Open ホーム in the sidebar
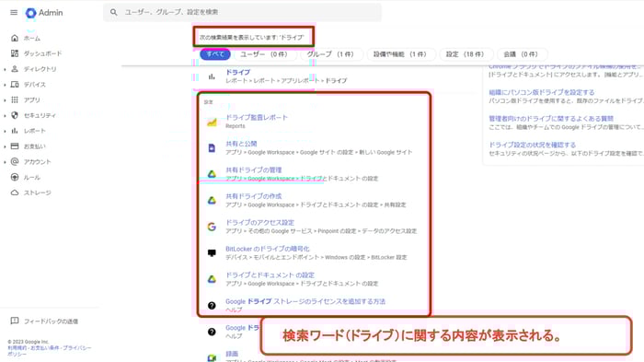This screenshot has height=362, width=644. (x=32, y=39)
